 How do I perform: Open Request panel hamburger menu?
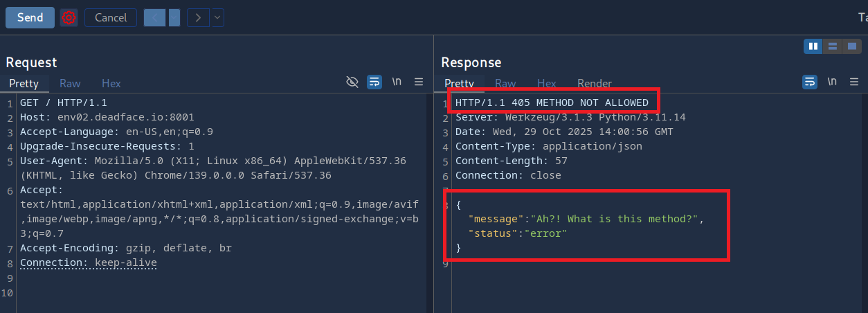[x=419, y=82]
